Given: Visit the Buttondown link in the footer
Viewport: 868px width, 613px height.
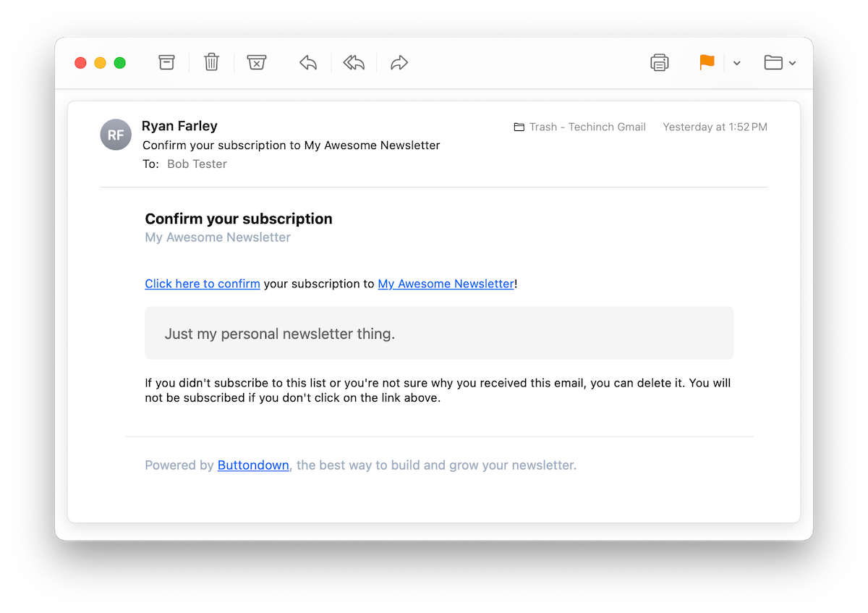Looking at the screenshot, I should (253, 465).
